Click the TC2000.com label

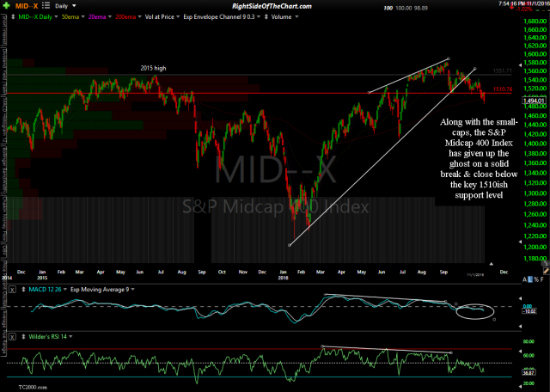point(33,387)
